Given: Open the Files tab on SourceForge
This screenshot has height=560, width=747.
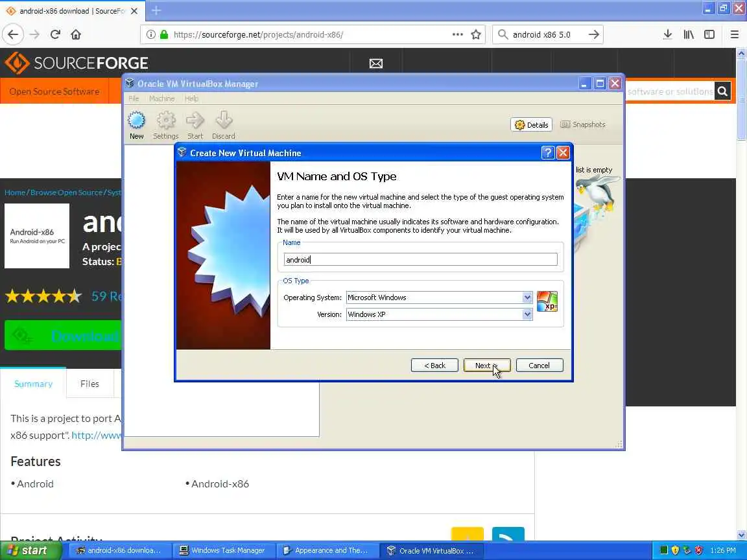Looking at the screenshot, I should pos(89,384).
